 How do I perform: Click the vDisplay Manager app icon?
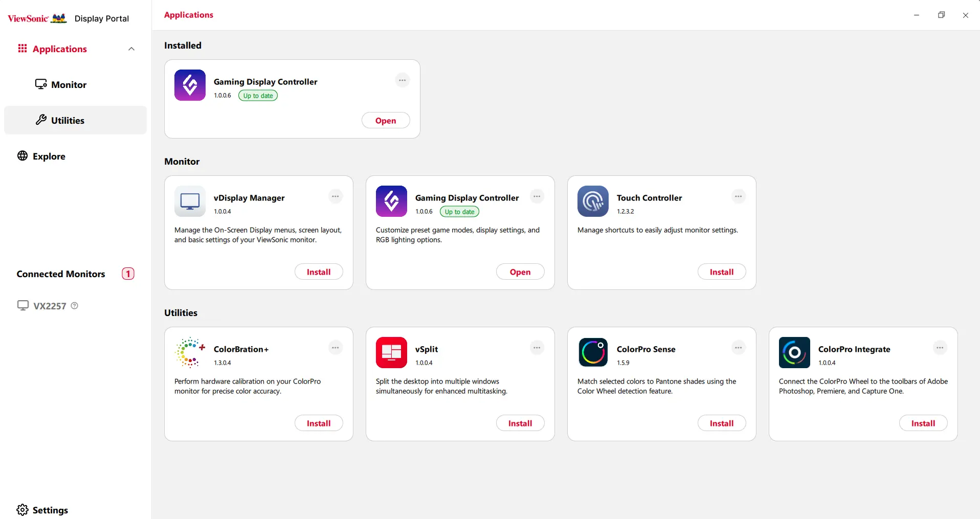point(190,201)
